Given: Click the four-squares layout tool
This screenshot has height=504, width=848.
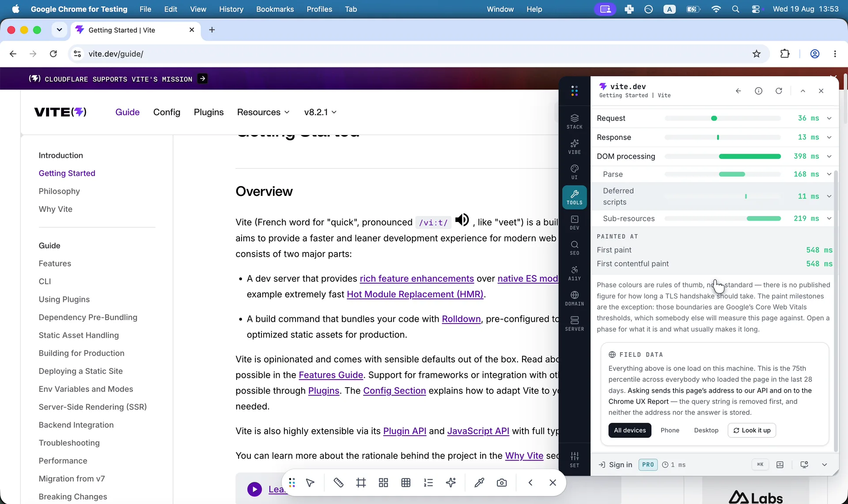Looking at the screenshot, I should (383, 483).
